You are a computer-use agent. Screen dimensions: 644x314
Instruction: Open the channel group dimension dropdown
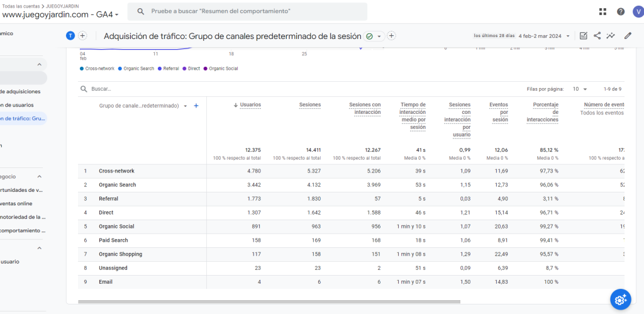pyautogui.click(x=185, y=106)
